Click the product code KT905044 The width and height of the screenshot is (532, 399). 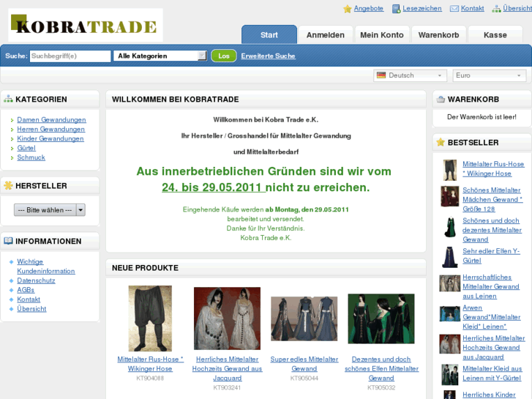pos(304,379)
